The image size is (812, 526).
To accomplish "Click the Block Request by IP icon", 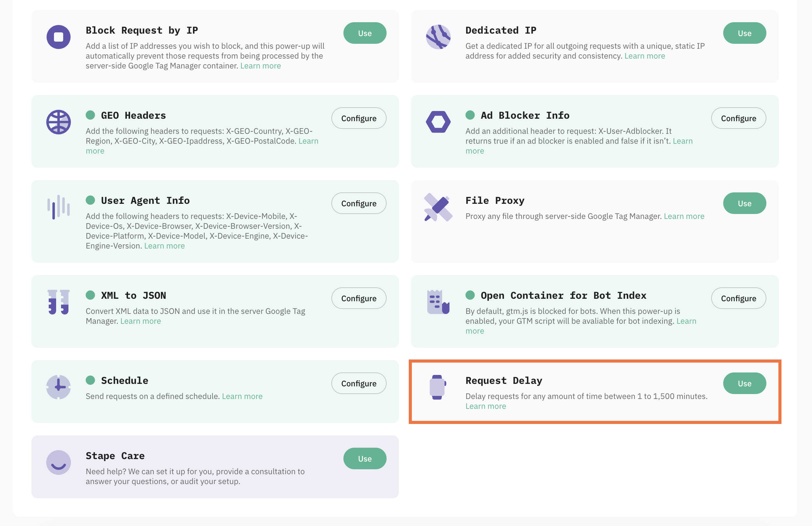I will tap(58, 37).
